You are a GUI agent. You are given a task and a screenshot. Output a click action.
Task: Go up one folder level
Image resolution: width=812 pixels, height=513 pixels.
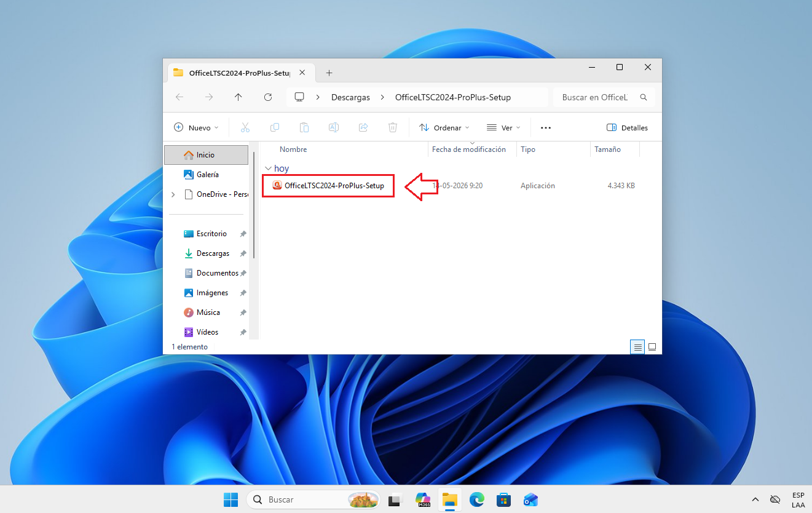[x=238, y=97]
